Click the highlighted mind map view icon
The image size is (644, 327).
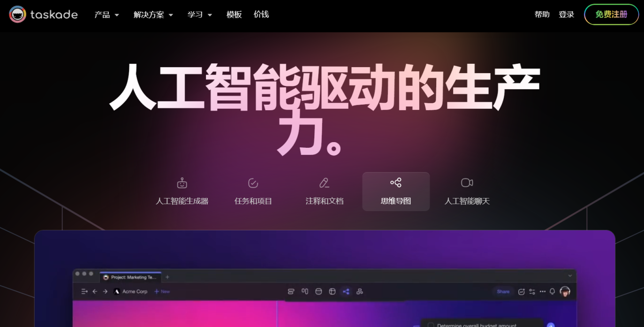pos(346,291)
